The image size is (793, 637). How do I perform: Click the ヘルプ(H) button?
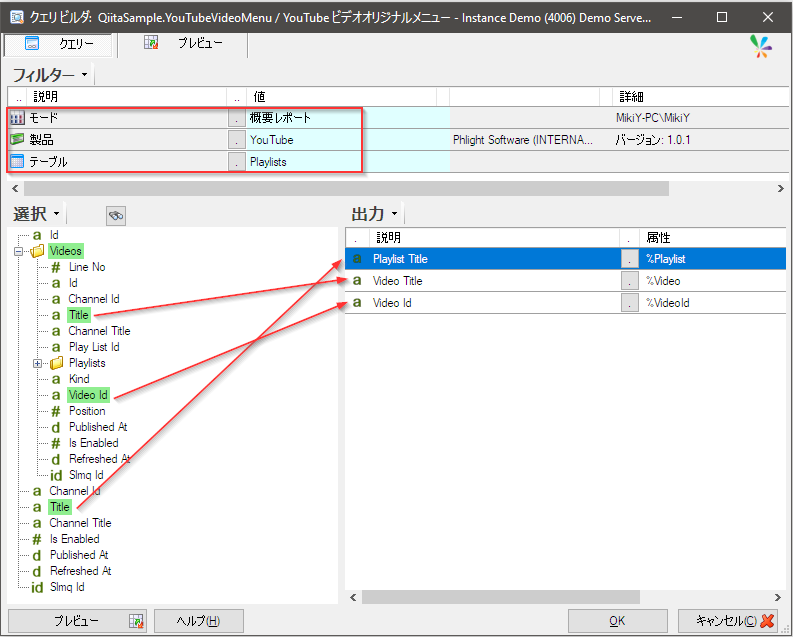tap(199, 621)
